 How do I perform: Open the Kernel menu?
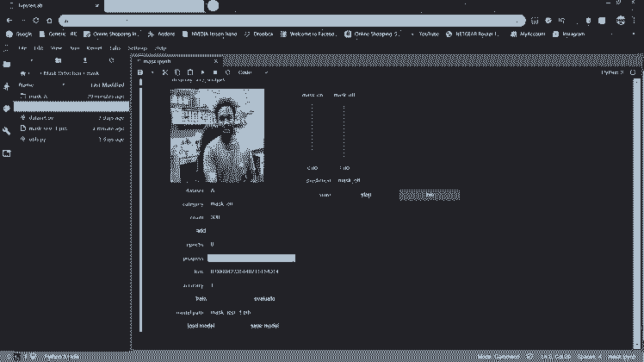pos(95,48)
